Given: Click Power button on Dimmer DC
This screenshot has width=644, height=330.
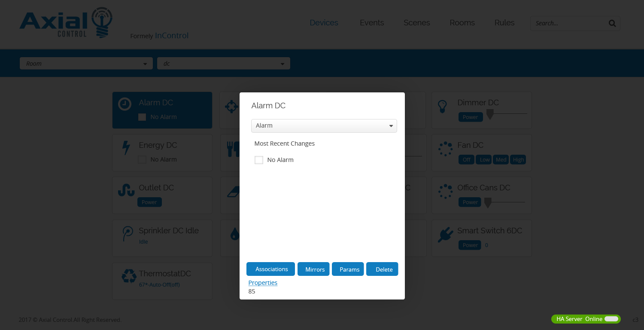Looking at the screenshot, I should 471,117.
